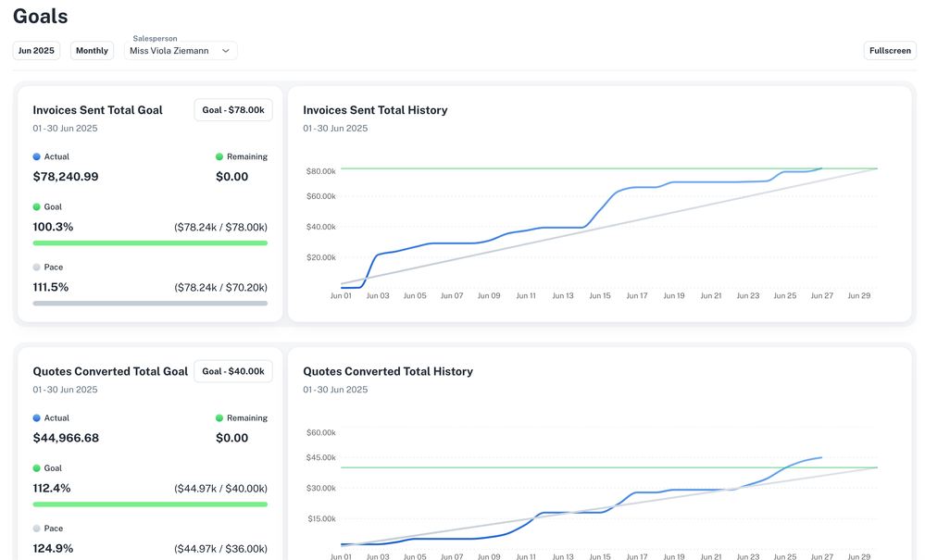Click green Goal dot in Invoices Sent
The height and width of the screenshot is (560, 925).
[37, 207]
